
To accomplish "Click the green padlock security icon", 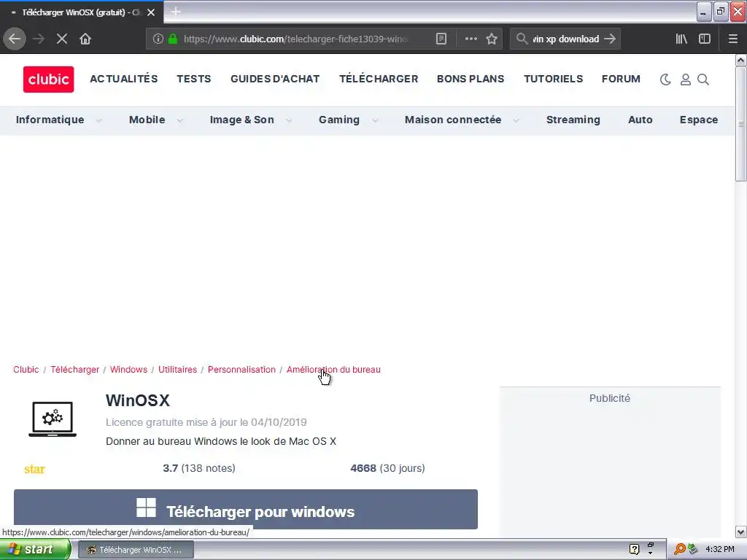I will tap(173, 39).
